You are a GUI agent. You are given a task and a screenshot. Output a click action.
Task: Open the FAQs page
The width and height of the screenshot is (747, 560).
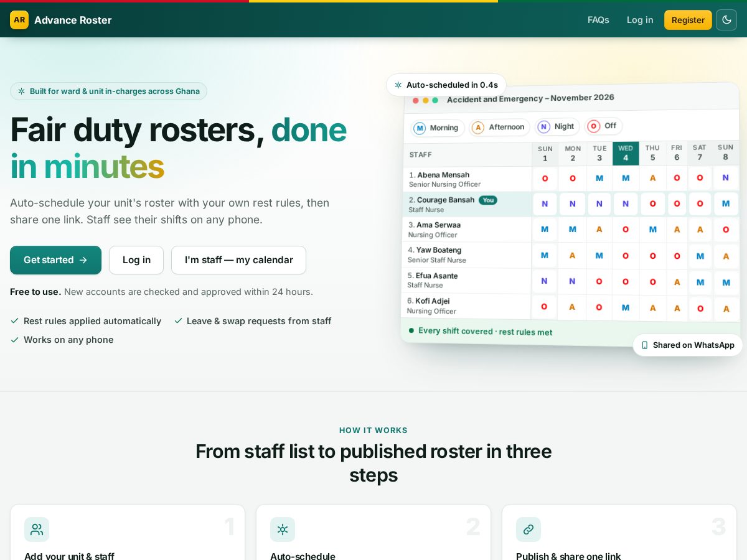(598, 20)
